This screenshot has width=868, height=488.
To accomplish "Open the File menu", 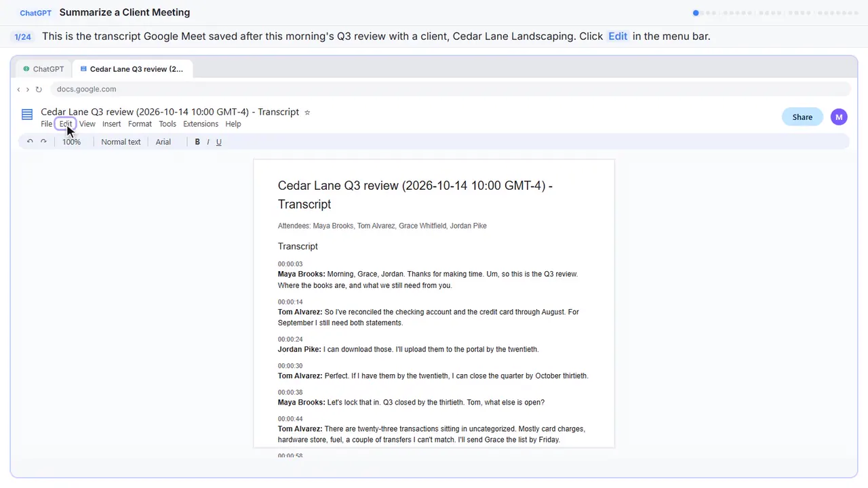I will (x=46, y=124).
